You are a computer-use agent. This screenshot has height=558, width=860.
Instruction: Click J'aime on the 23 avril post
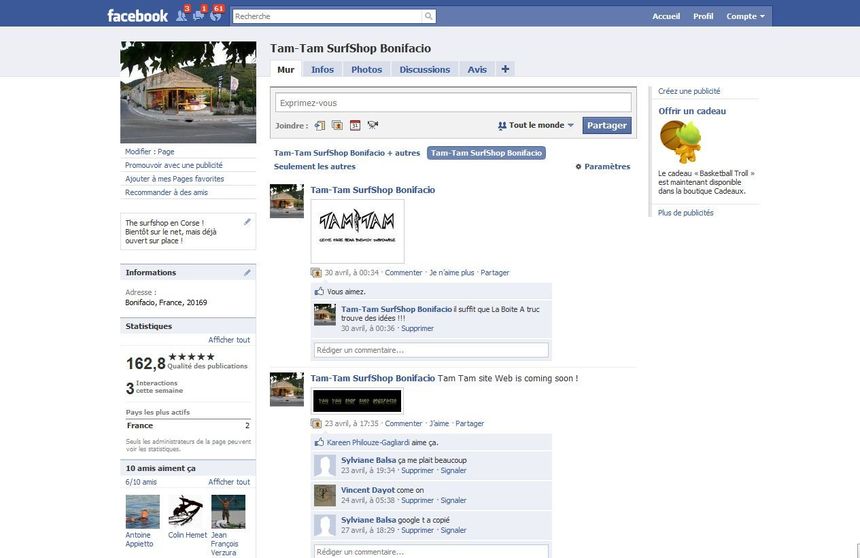[x=439, y=424]
